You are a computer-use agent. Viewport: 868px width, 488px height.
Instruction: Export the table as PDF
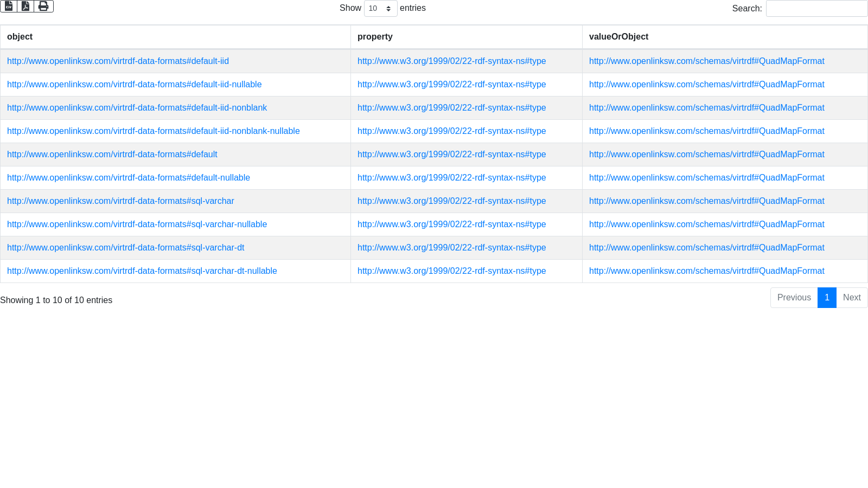click(25, 6)
